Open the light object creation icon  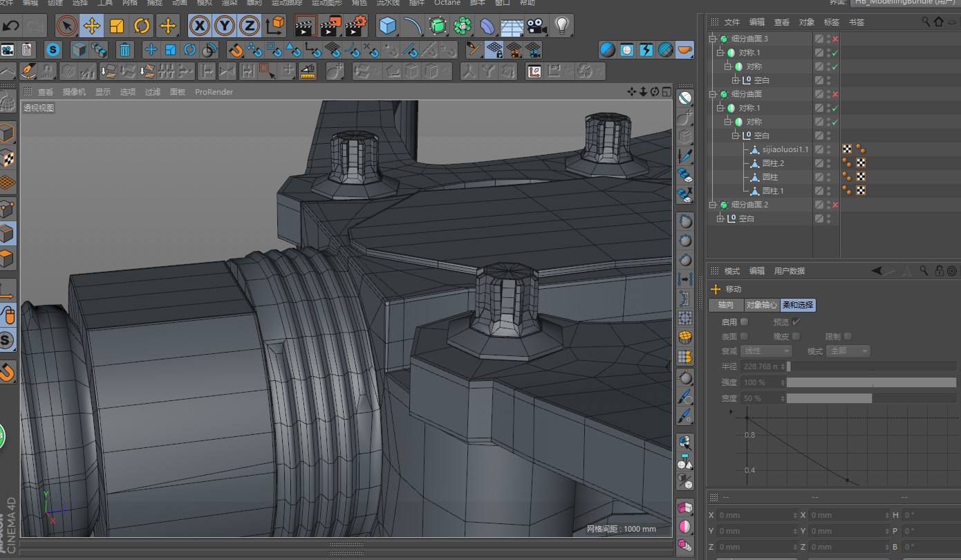tap(561, 26)
